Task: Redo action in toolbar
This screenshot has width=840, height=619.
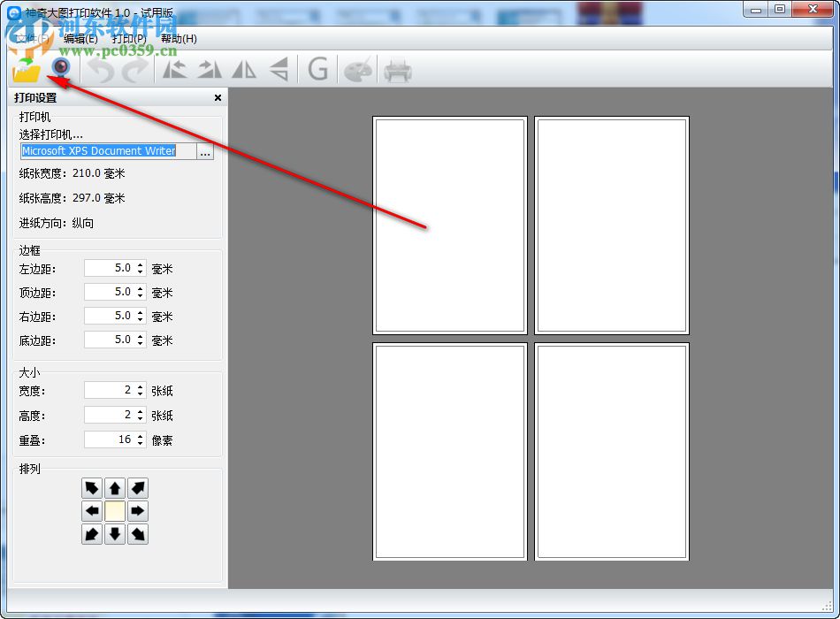Action: click(134, 70)
